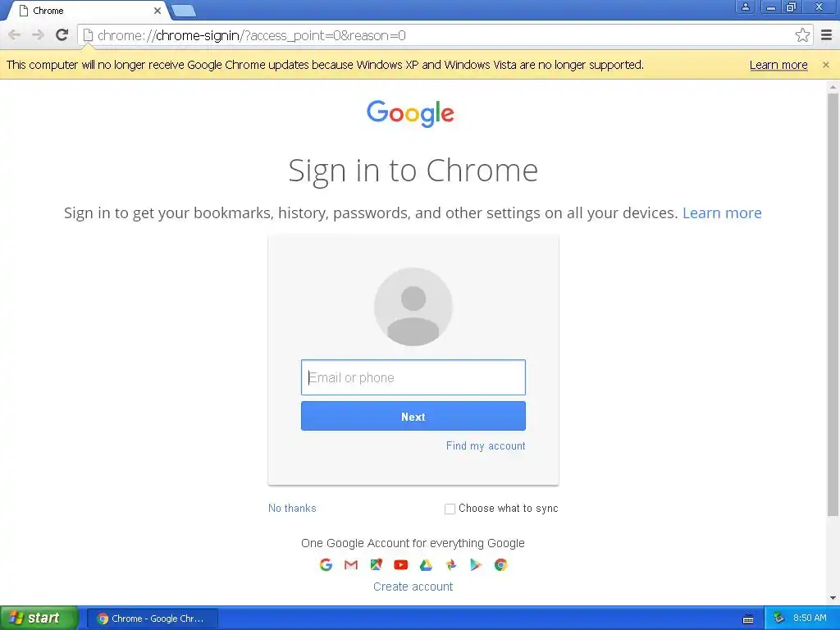Click the vertical scrollbar thumb
840x630 pixels.
[833, 305]
